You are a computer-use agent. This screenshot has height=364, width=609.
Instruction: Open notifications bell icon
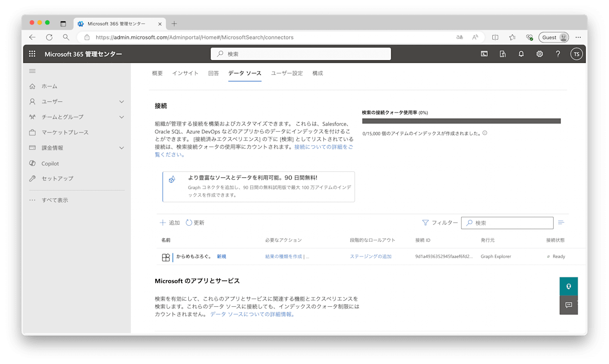[x=521, y=54]
